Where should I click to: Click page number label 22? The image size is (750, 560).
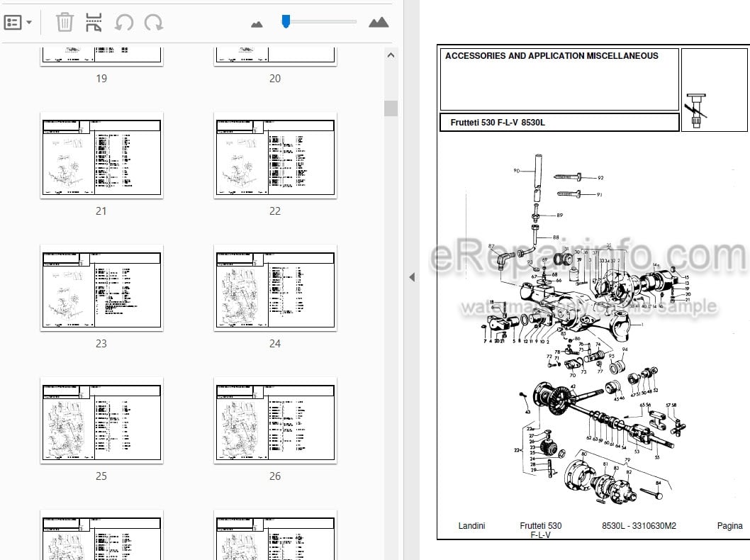(x=275, y=211)
